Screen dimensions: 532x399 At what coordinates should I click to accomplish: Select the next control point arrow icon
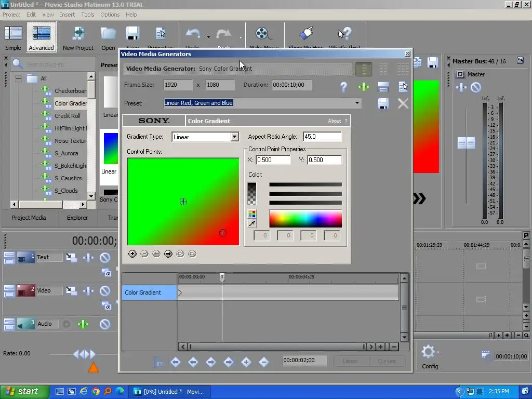pos(168,254)
